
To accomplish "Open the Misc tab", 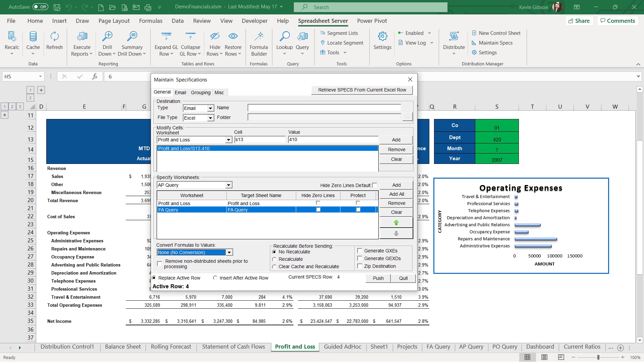I will pos(219,93).
